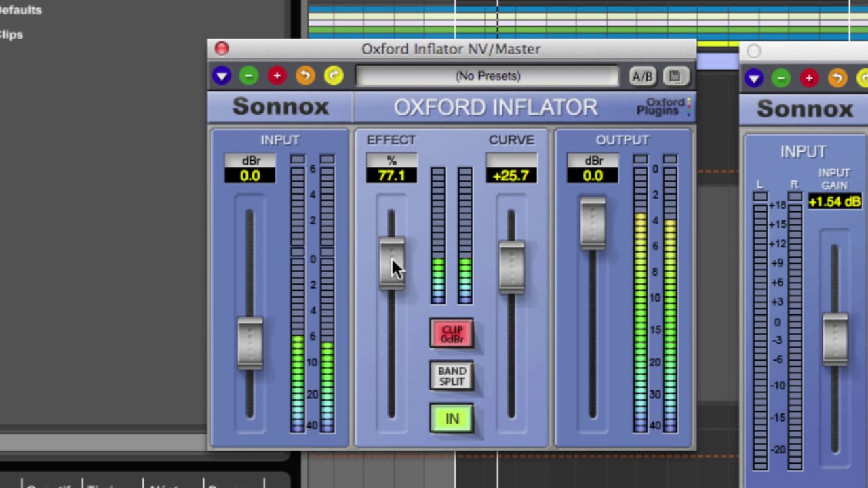
Task: Click the EFFECT fader handle
Action: pos(391,264)
